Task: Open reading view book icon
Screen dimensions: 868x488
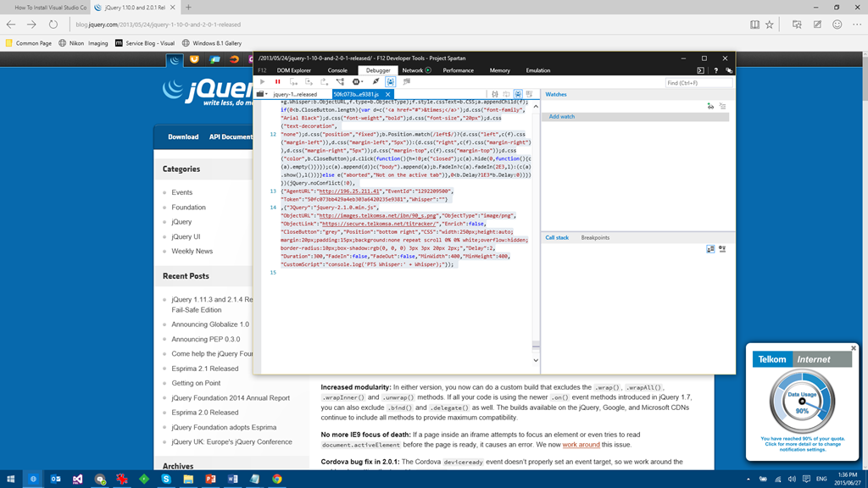Action: coord(754,25)
